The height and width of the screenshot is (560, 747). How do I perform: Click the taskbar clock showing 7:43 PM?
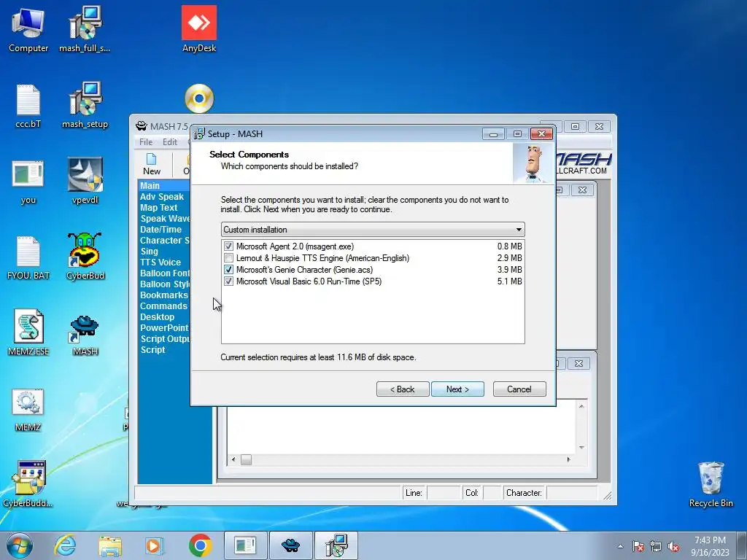click(710, 546)
